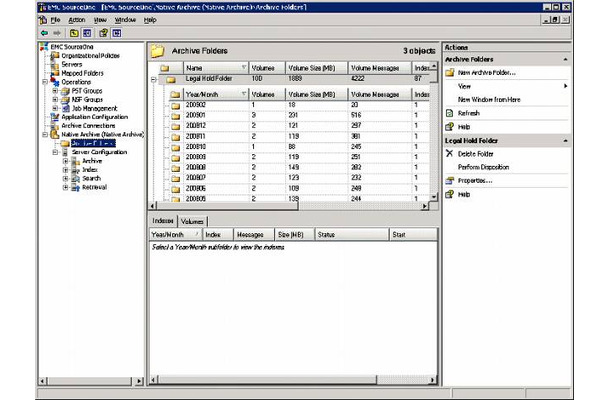Click the folder list scroll-down arrow
Viewport: 610px width, 400px height.
433,197
